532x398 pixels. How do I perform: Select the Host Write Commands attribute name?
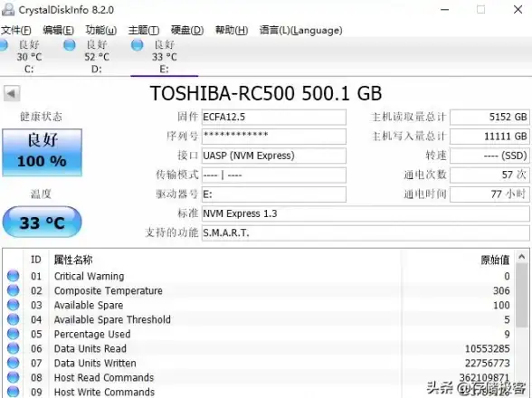click(x=105, y=393)
